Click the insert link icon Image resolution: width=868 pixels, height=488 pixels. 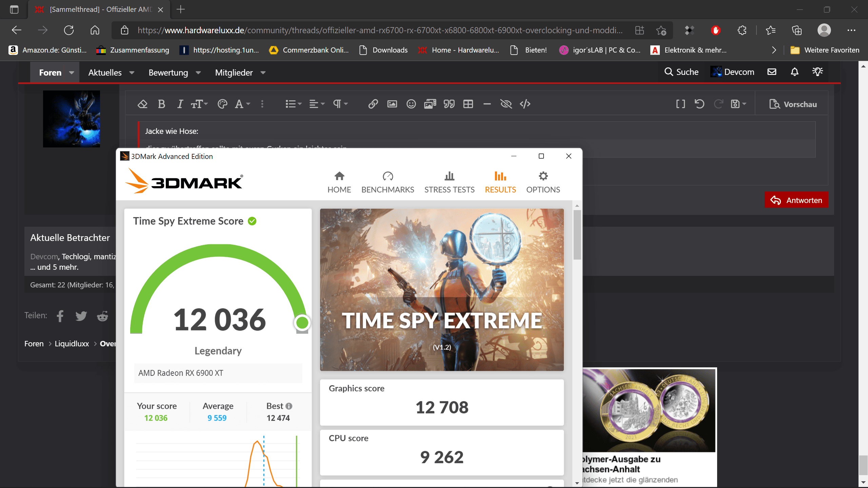point(373,104)
